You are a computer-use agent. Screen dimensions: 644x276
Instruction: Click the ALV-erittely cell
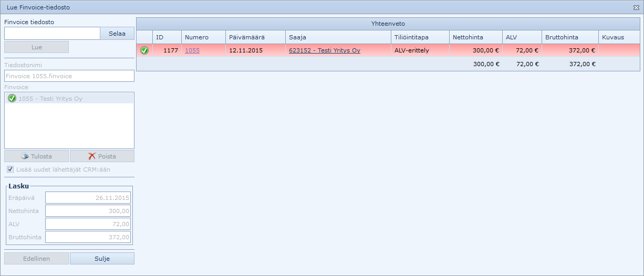420,51
